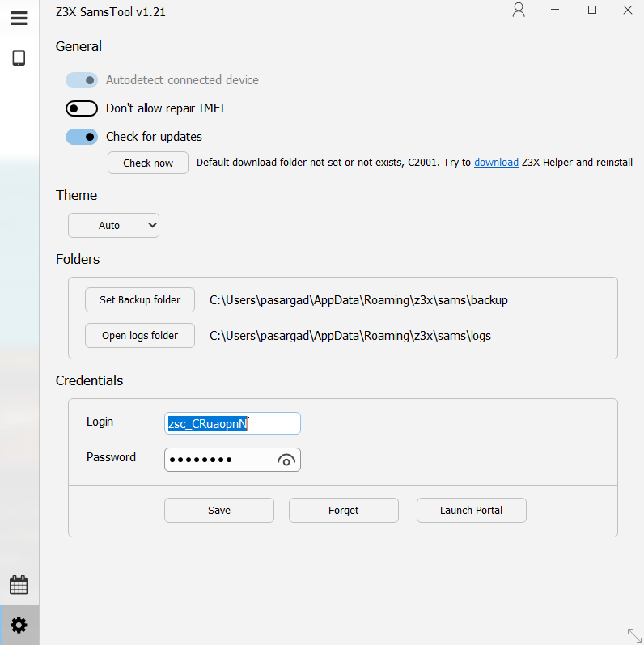Toggle Autodetect connected device switch
644x645 pixels.
coord(82,80)
